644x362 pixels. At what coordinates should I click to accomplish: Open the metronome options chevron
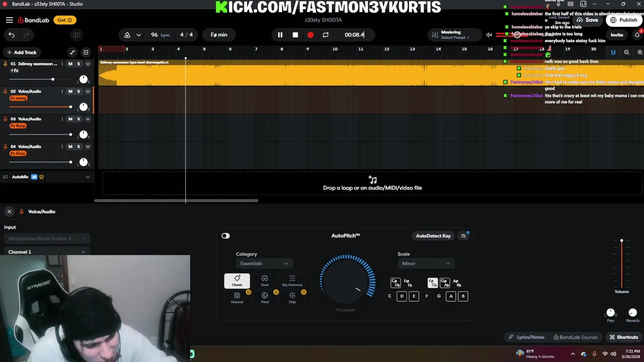click(138, 35)
